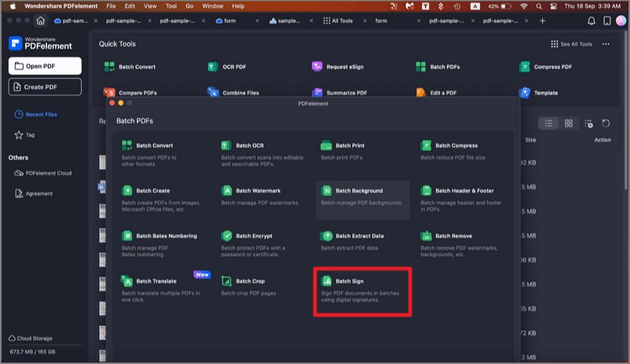Select Batch PDFs in Quick Tools

pyautogui.click(x=438, y=66)
